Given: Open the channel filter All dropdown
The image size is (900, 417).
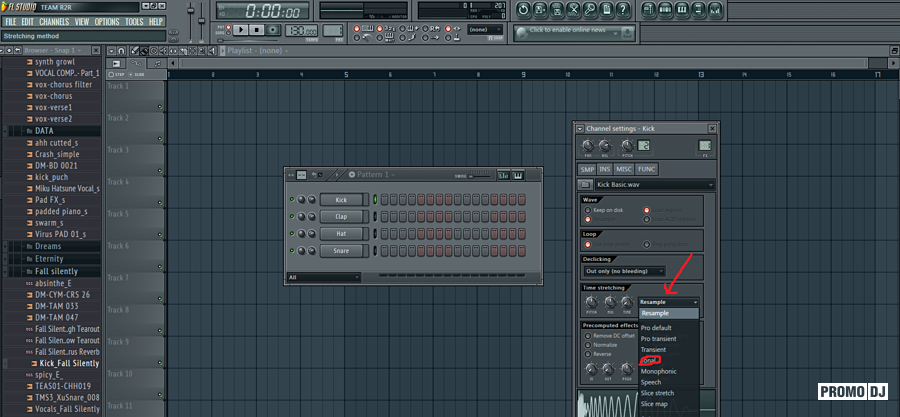Looking at the screenshot, I should click(x=323, y=277).
